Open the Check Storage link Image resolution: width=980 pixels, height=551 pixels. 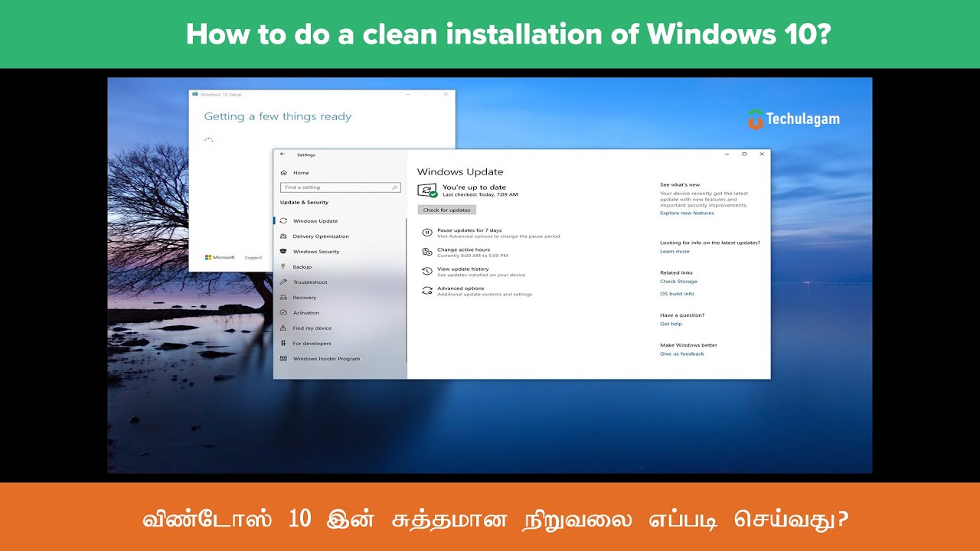[678, 282]
